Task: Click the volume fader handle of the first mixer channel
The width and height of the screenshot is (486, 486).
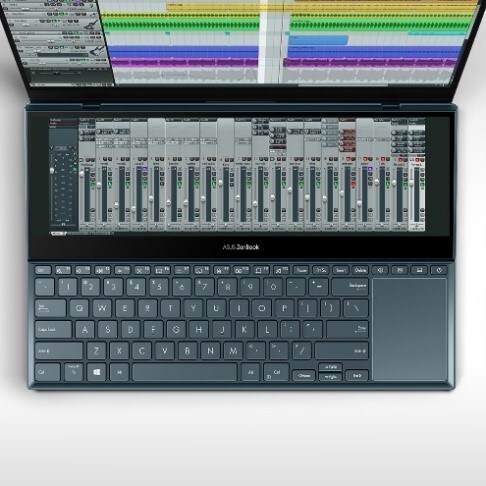Action: 82,174
